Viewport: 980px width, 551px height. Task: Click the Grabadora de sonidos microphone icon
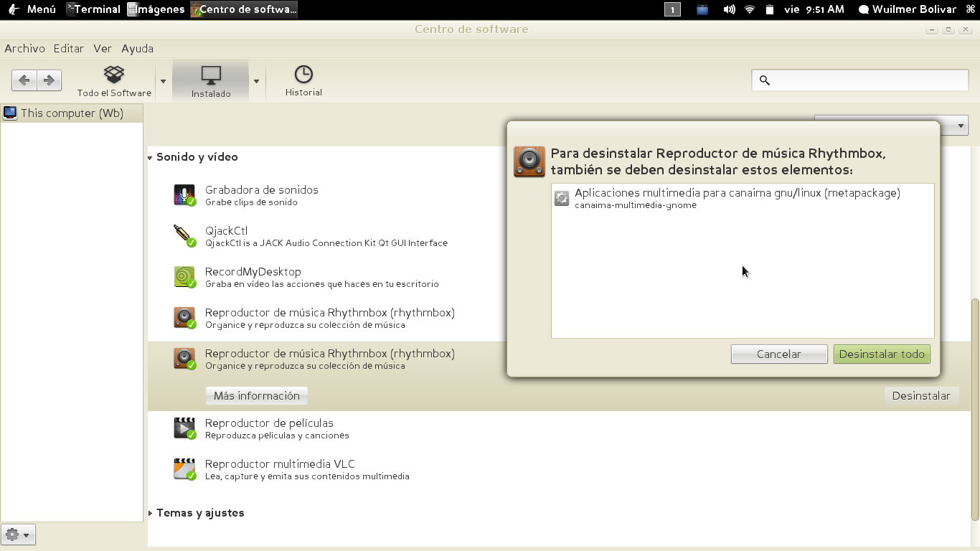point(184,195)
